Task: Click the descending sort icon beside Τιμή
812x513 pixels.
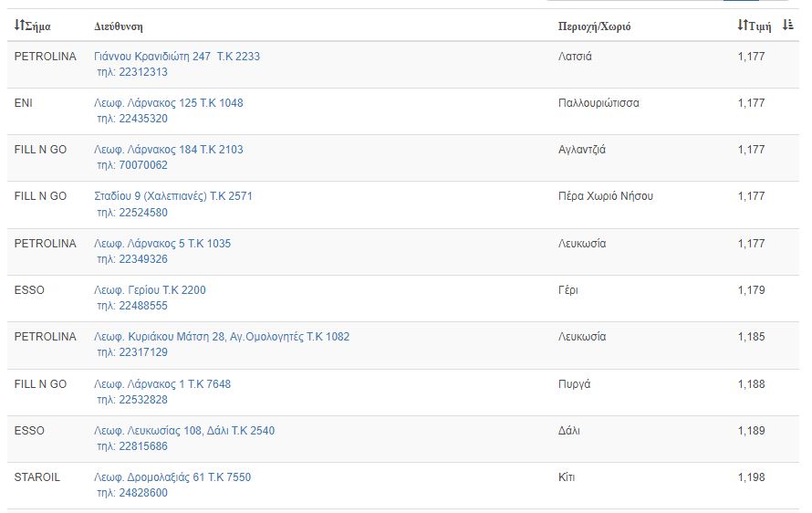Action: click(x=787, y=25)
